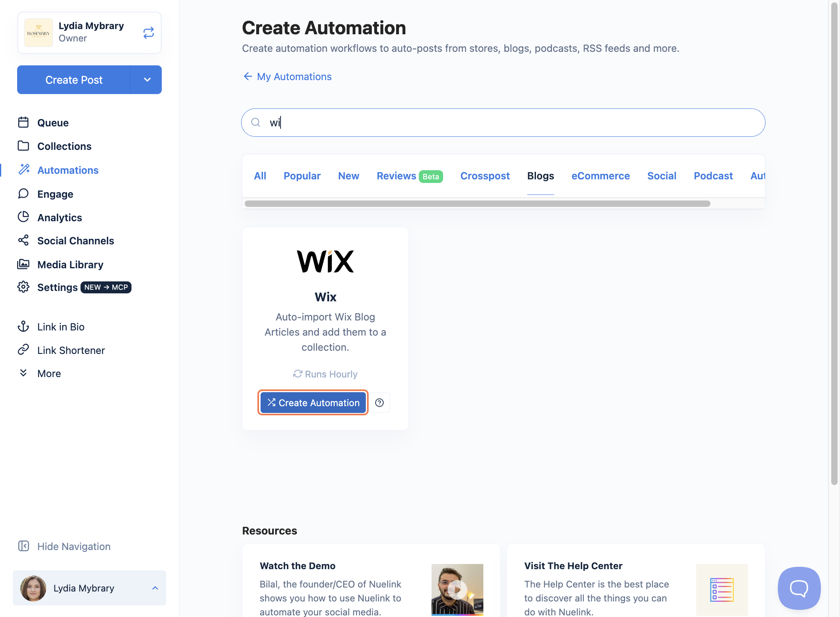The width and height of the screenshot is (840, 617).
Task: Go back to My Automations
Action: (x=294, y=77)
